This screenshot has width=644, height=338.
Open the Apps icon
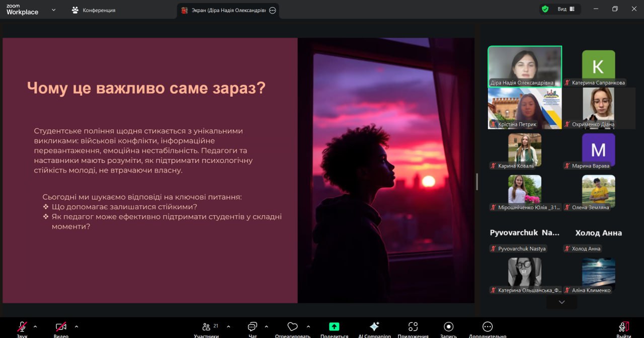click(413, 327)
